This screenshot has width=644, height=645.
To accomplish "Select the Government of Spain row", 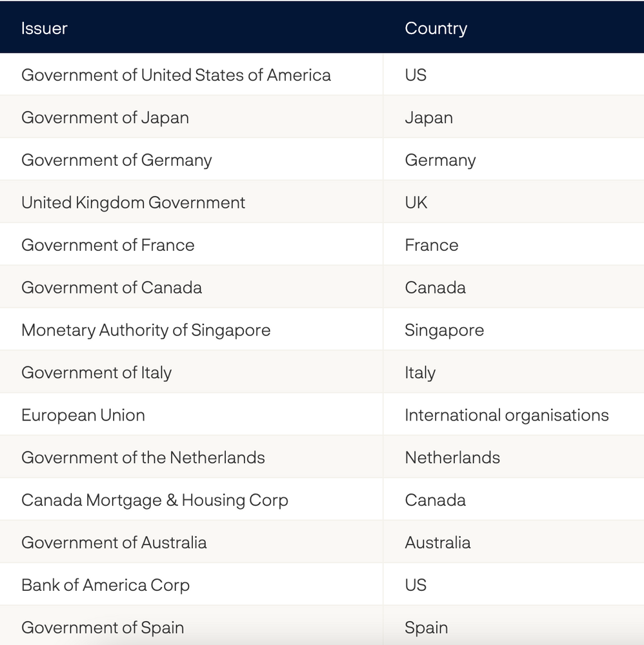I will tap(103, 628).
